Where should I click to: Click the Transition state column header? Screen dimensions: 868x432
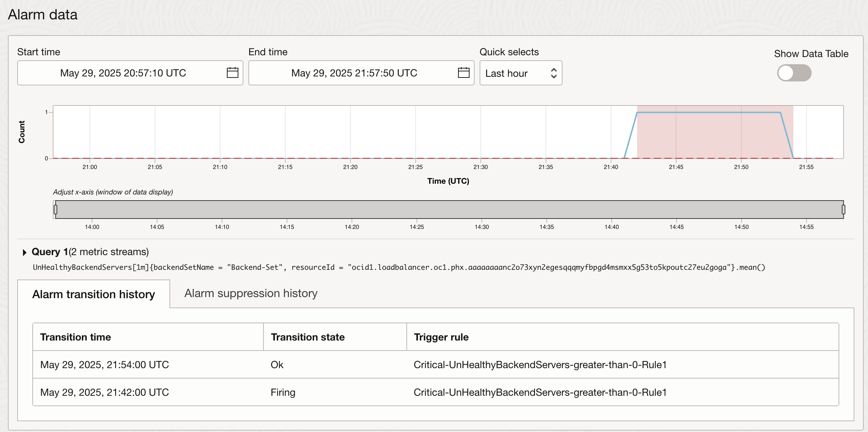click(x=308, y=337)
